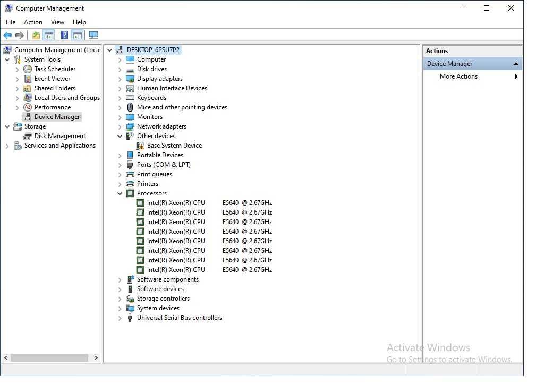Collapse the Device Manager actions section arrow
Image resolution: width=544 pixels, height=392 pixels.
516,64
